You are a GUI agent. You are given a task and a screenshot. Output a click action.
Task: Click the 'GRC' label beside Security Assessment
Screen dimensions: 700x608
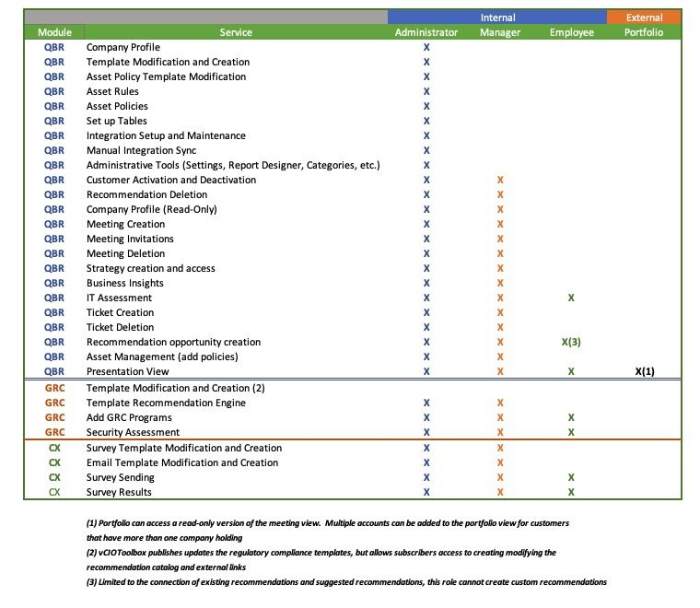[x=54, y=432]
